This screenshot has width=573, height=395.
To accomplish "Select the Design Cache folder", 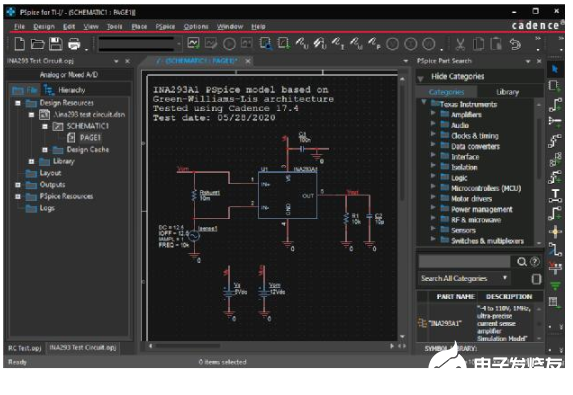I will [88, 149].
